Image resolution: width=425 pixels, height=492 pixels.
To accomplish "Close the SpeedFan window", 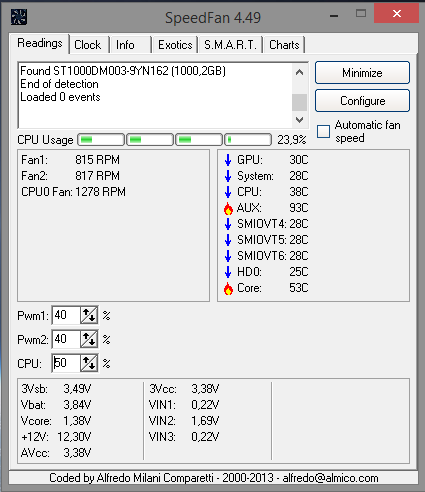I will click(x=396, y=14).
